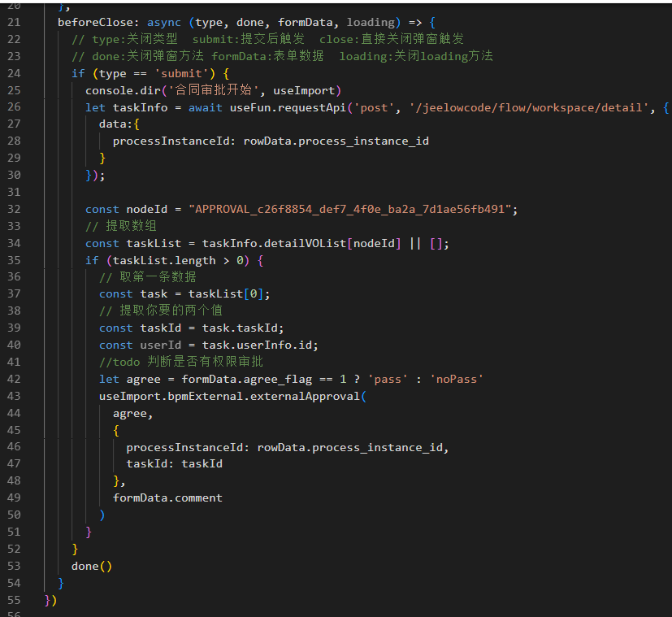Click the processInstanceId key on line 28
Viewport: 672px width, 617px height.
point(174,141)
